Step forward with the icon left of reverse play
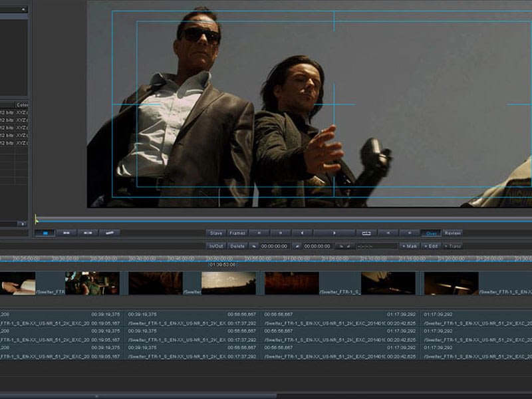Viewport: 532px width, 399px height. [281, 233]
